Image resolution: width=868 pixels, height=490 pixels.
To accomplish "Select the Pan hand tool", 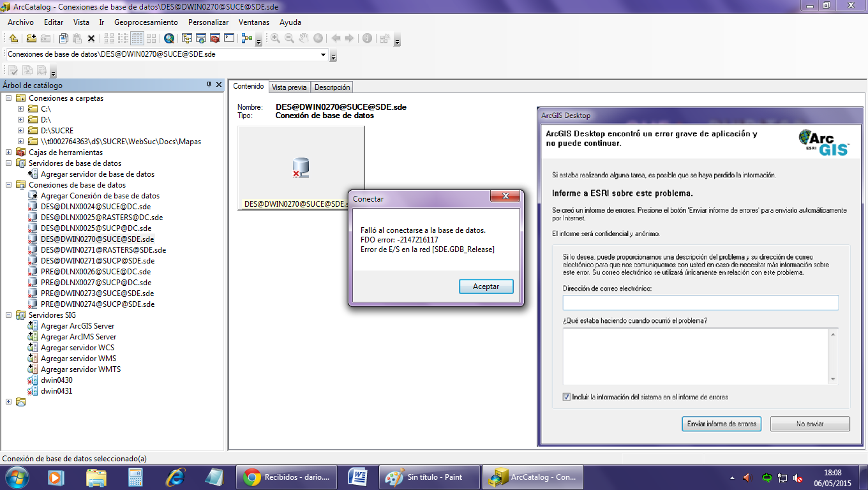I will 304,38.
